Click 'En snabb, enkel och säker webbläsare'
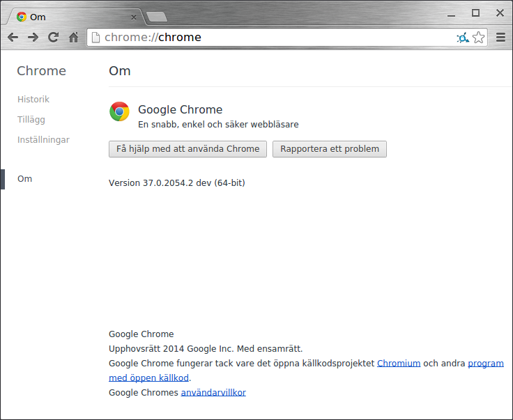The width and height of the screenshot is (513, 420). pos(218,125)
